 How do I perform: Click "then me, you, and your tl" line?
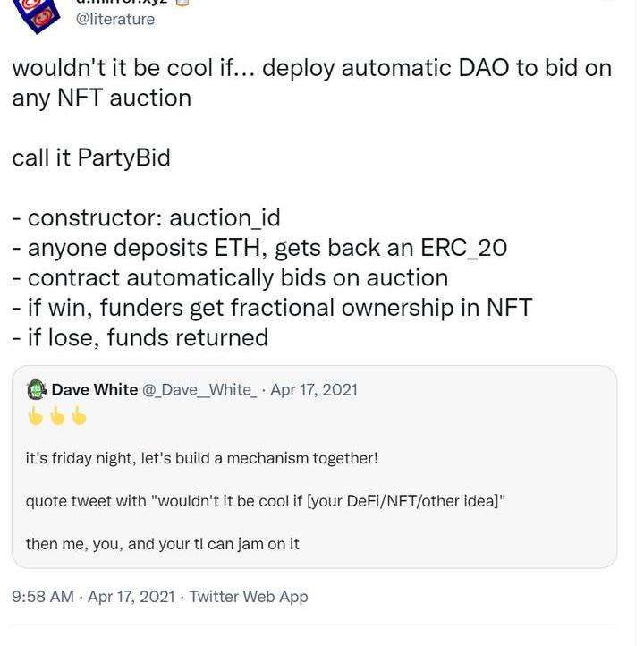click(x=162, y=543)
